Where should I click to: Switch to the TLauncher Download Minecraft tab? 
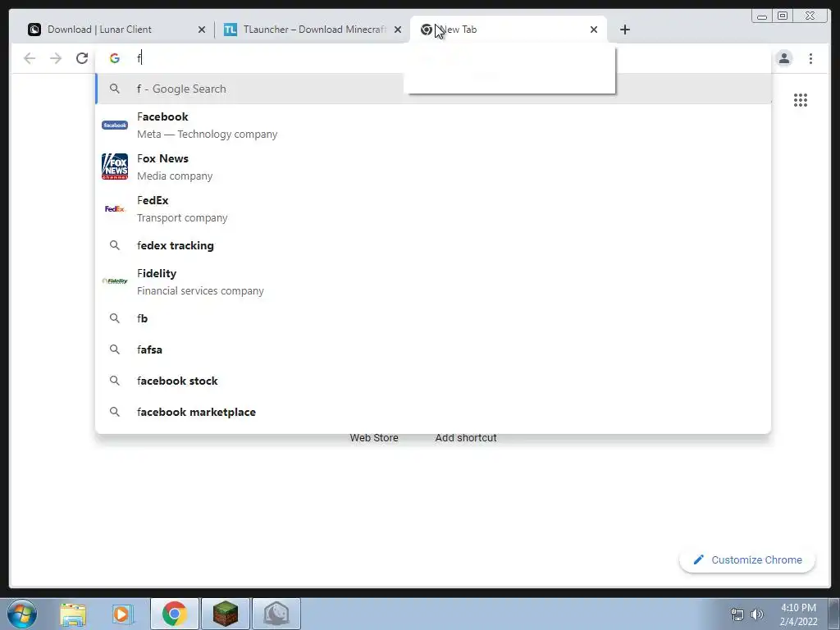click(313, 30)
